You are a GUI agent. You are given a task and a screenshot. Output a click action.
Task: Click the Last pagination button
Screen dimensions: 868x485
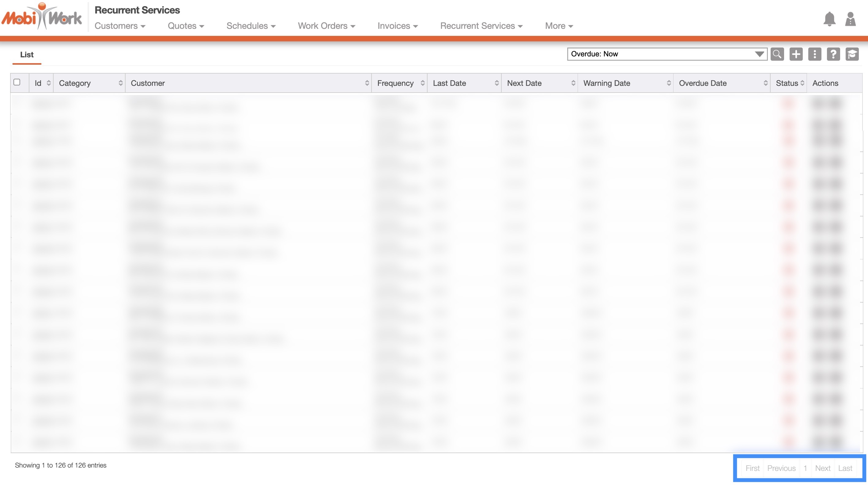coord(845,468)
